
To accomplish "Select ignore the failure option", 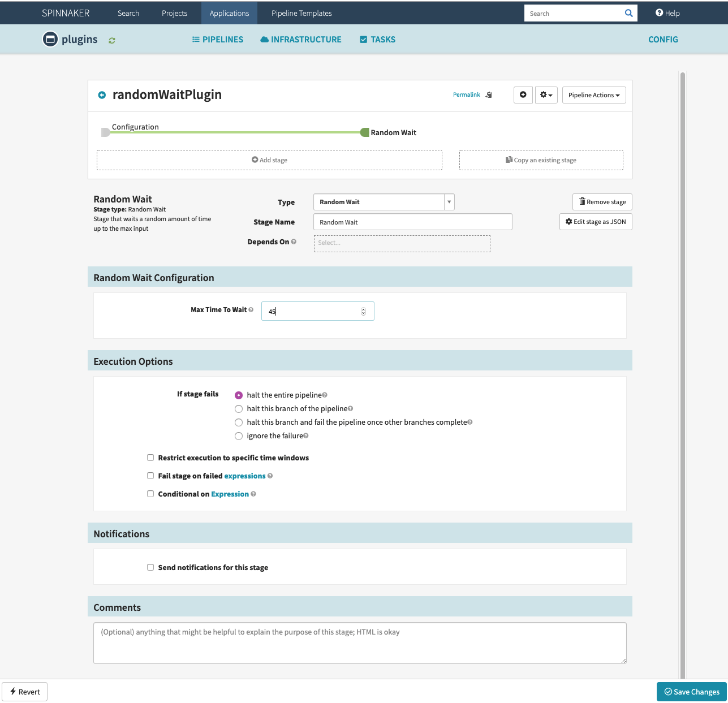I will [239, 436].
